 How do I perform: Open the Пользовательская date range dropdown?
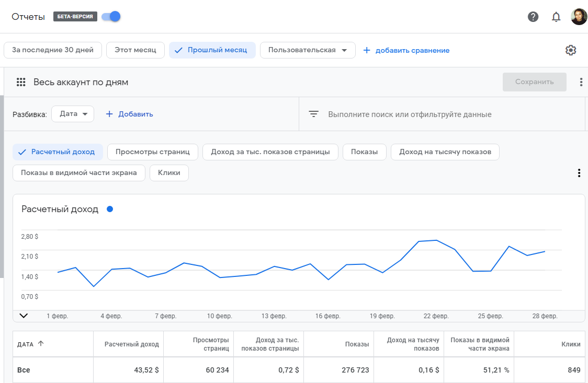pos(308,50)
